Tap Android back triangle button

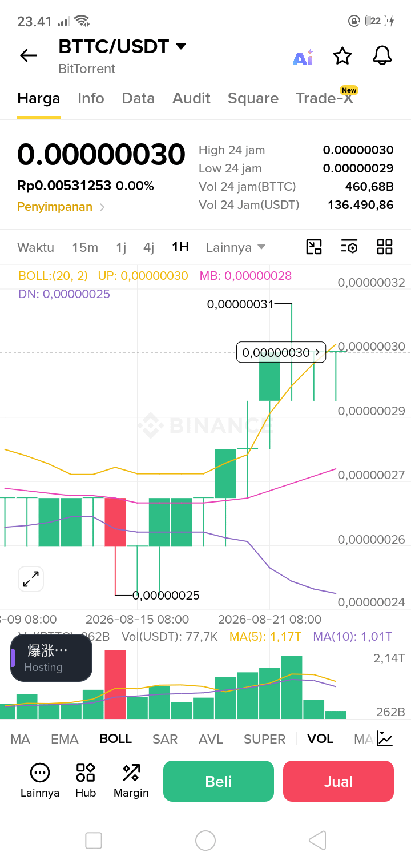click(x=317, y=841)
